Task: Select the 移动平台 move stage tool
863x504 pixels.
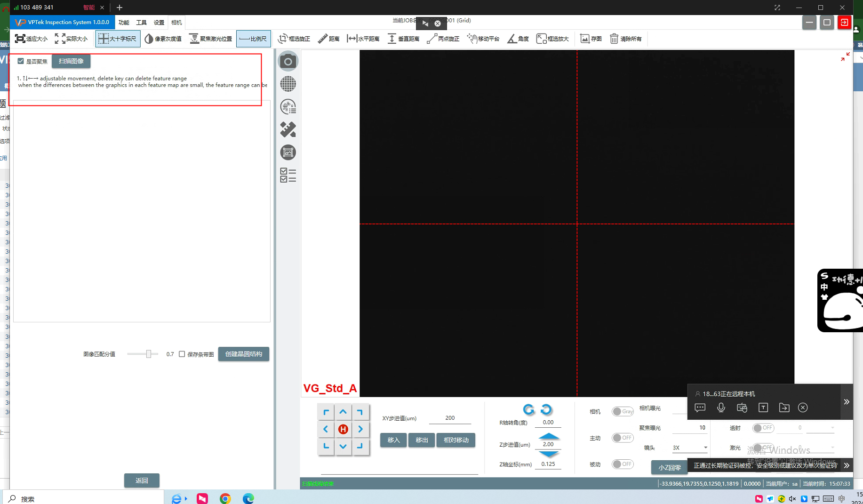Action: 483,39
